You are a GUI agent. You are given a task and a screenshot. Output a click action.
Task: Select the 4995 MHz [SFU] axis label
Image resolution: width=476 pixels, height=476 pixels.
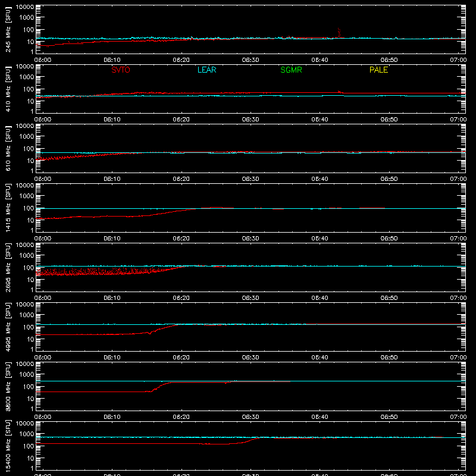(x=8, y=327)
